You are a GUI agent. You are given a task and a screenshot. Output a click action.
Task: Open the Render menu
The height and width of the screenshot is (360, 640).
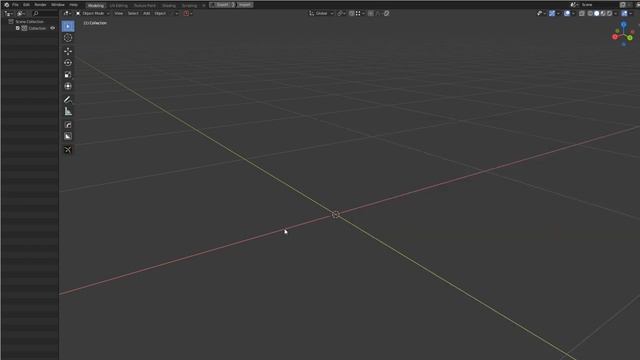pos(40,5)
